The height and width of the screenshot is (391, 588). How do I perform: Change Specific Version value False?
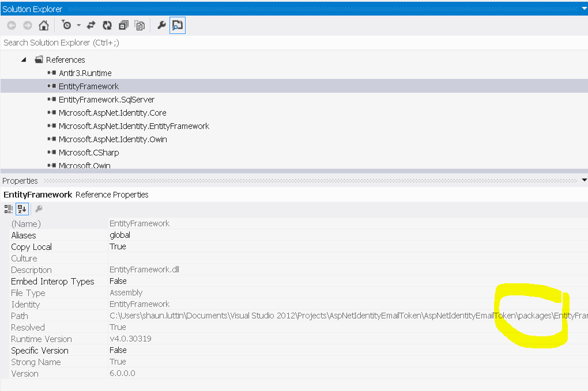tap(118, 350)
